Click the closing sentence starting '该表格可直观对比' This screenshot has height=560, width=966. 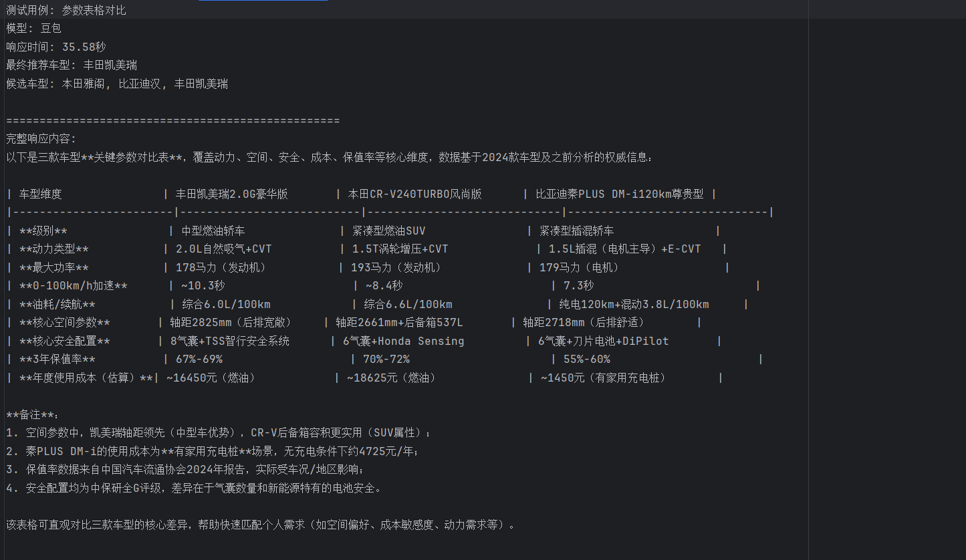tap(261, 525)
